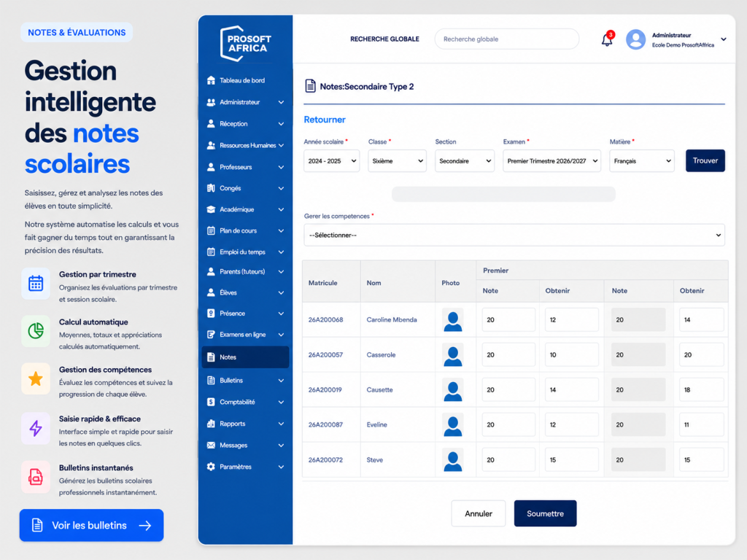Click the Parents (tuteurs) sidebar icon
This screenshot has width=747, height=560.
pos(211,271)
